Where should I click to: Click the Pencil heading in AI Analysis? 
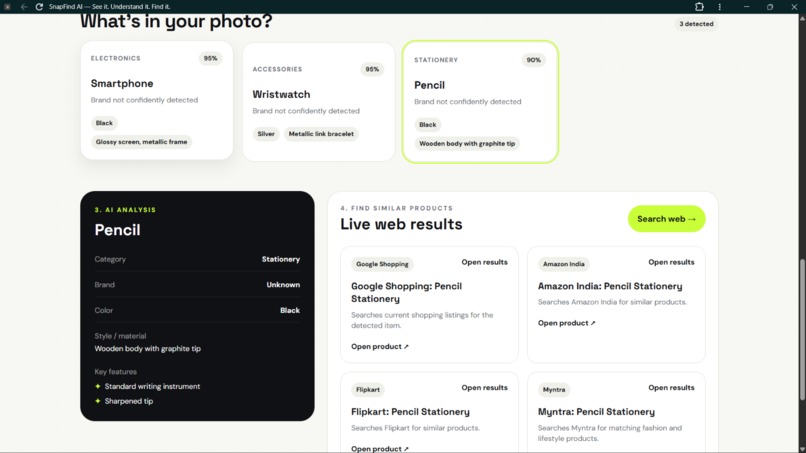tap(117, 230)
